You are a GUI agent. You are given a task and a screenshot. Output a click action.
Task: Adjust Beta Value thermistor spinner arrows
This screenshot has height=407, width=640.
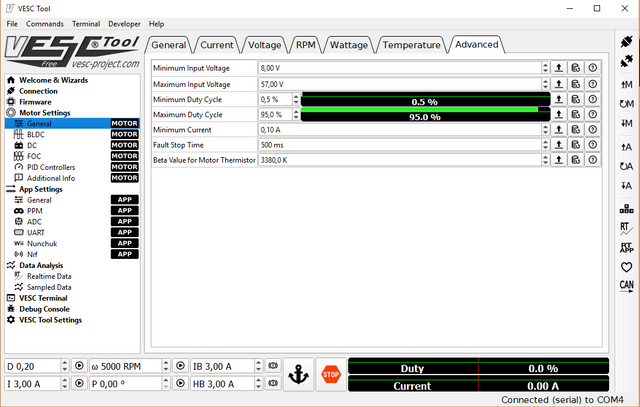coord(545,160)
